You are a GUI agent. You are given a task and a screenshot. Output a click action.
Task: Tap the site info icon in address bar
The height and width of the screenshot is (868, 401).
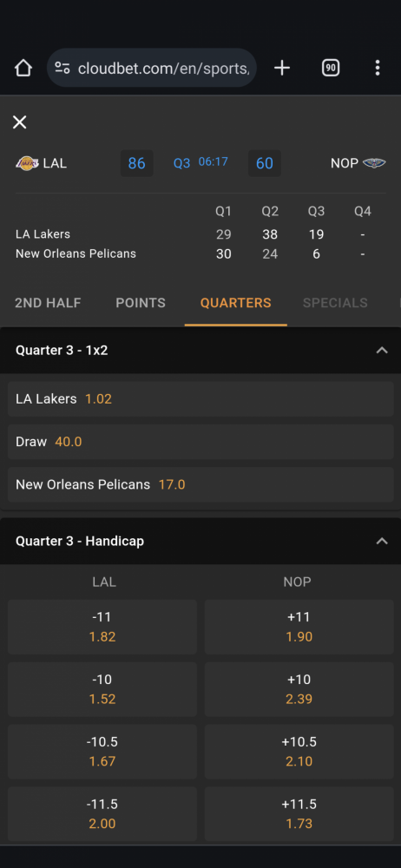point(62,68)
